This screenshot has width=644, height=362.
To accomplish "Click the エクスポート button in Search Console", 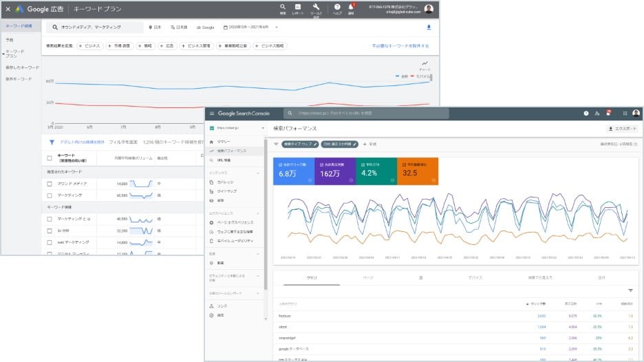I will click(623, 129).
